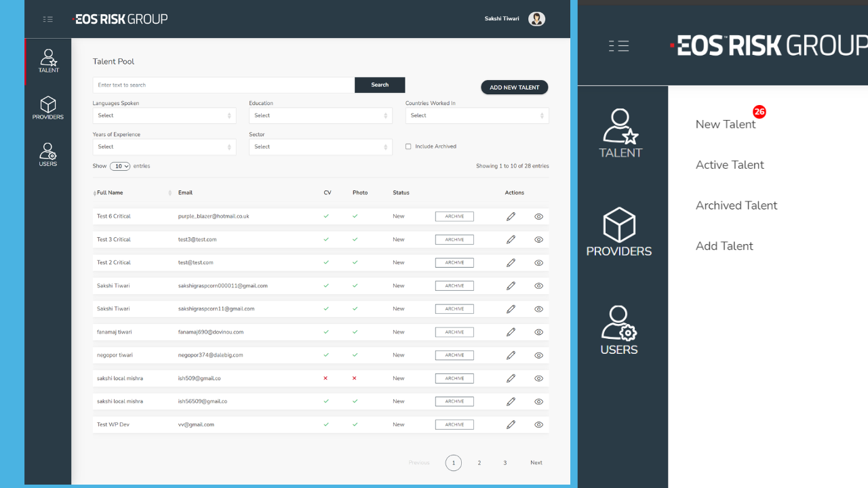View the negopor tiwari profile with the eye icon
Viewport: 868px width, 488px height.
coord(539,355)
